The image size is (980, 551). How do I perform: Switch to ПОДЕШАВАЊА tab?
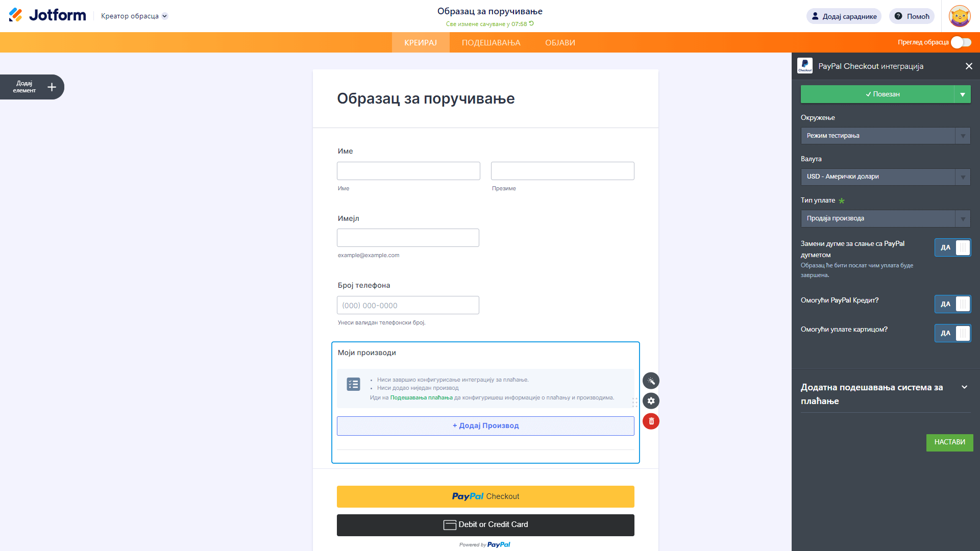tap(491, 43)
